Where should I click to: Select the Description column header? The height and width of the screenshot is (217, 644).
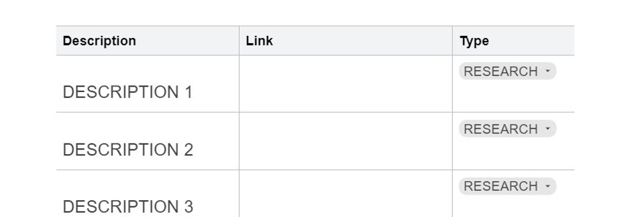coord(147,41)
